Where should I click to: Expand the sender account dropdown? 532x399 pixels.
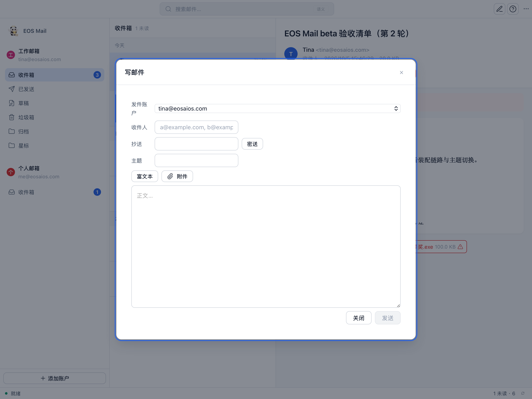277,108
